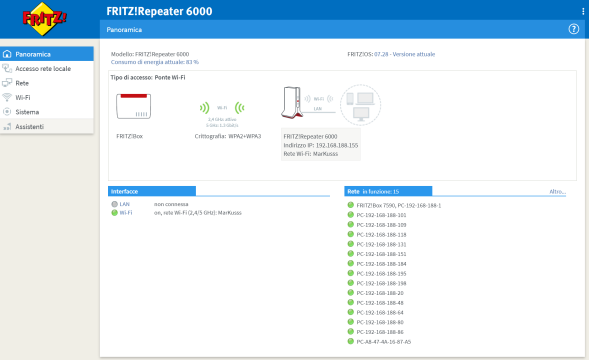Click the Rete in funzione section header

(x=388, y=191)
